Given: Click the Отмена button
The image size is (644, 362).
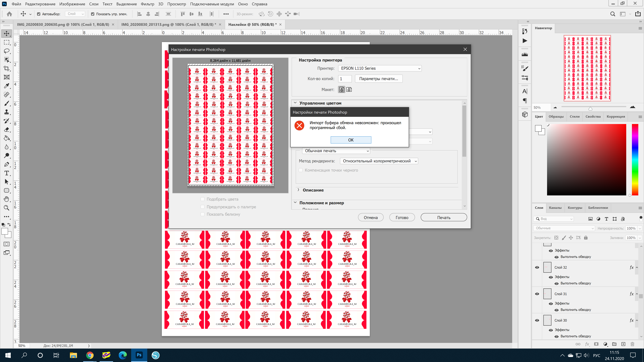Looking at the screenshot, I should [370, 217].
